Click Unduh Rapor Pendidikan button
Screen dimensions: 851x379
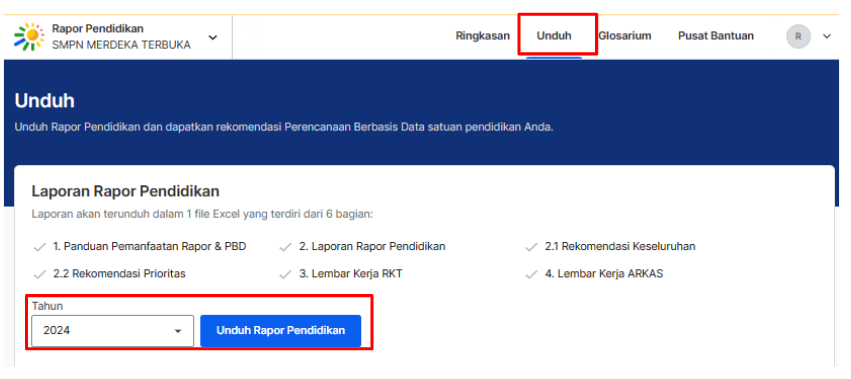point(281,331)
